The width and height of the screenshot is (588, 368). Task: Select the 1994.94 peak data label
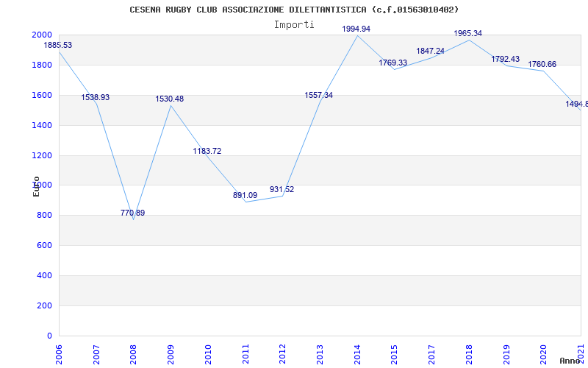(x=356, y=29)
